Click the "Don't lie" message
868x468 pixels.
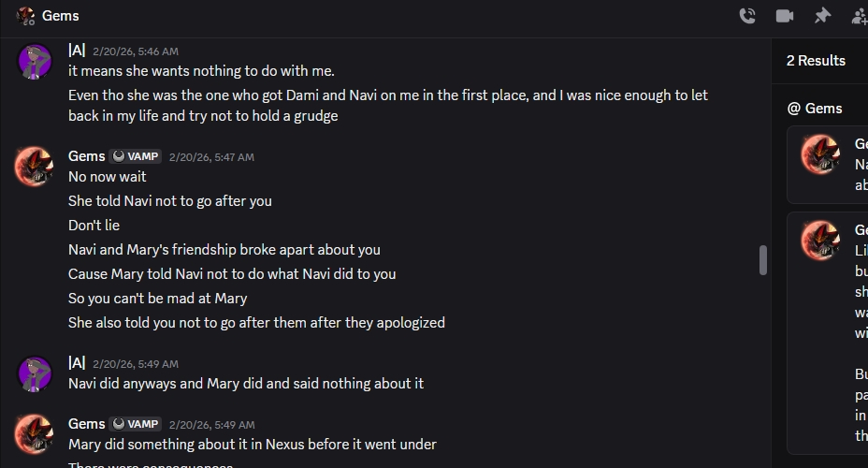pos(94,226)
